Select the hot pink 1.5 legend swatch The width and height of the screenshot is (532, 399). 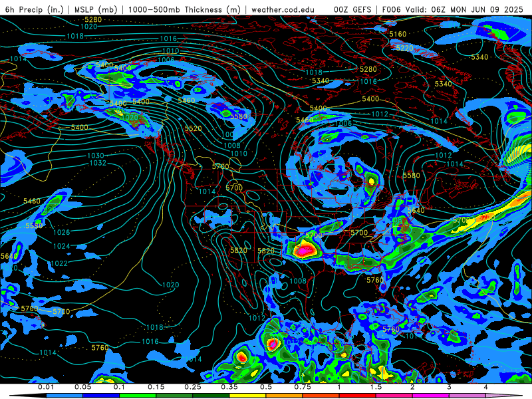tap(394, 396)
